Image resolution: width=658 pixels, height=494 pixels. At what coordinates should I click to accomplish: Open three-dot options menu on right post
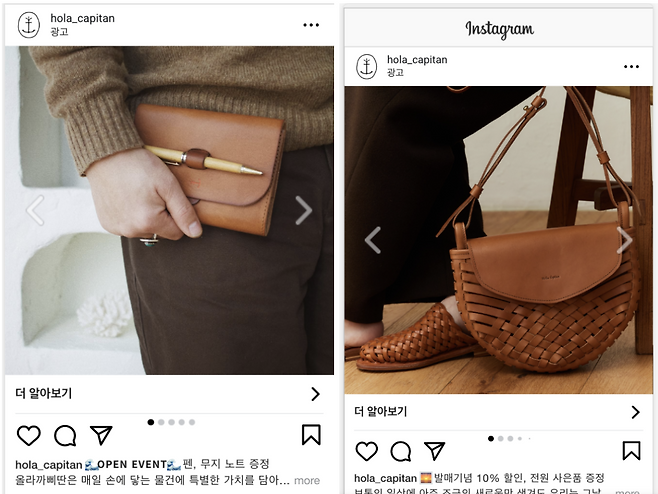631,66
